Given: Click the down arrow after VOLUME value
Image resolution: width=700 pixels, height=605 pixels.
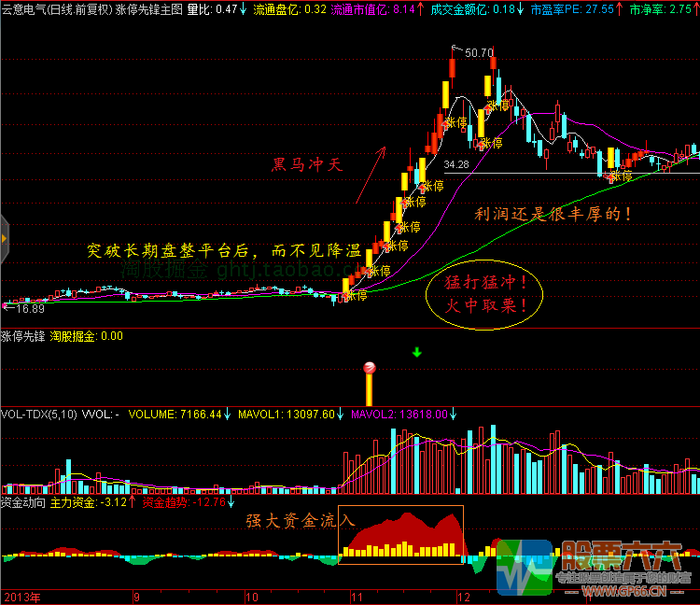Looking at the screenshot, I should tap(230, 413).
